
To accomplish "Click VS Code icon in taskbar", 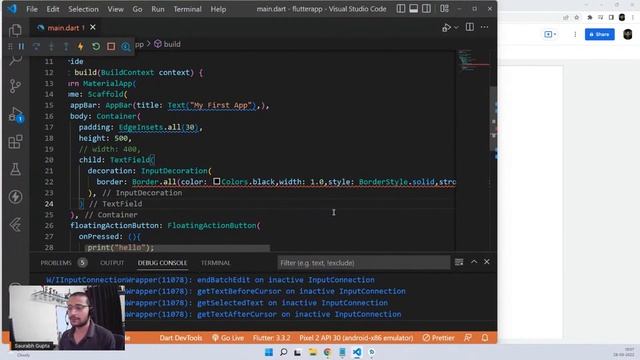I will (x=357, y=352).
